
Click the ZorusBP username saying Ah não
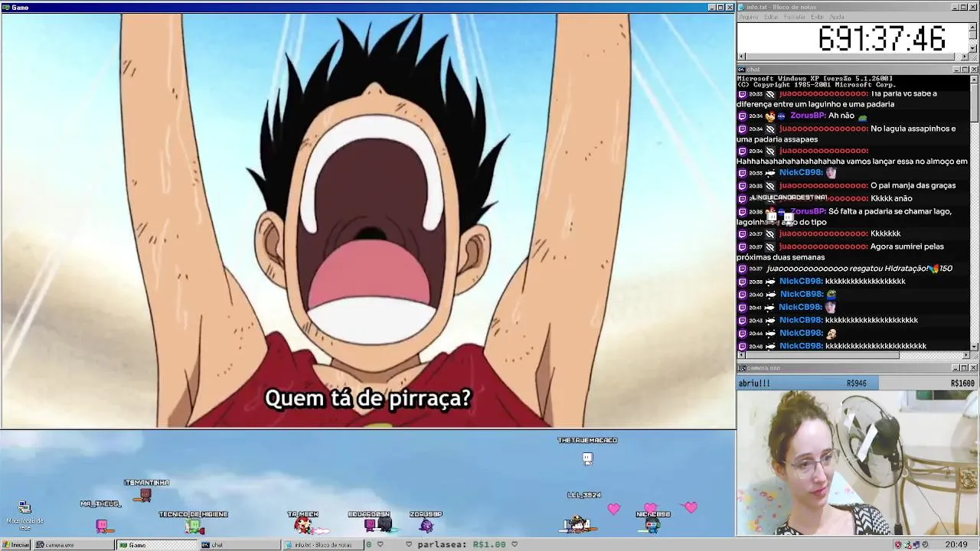pos(808,116)
